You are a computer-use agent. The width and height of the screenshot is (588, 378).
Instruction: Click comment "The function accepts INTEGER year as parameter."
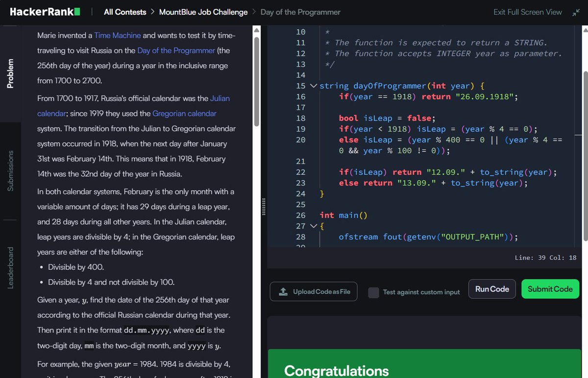coord(448,53)
